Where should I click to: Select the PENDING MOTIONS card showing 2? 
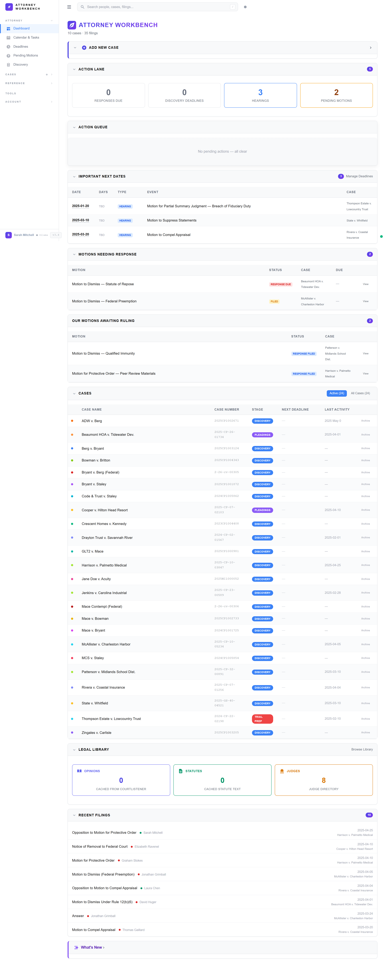[336, 95]
